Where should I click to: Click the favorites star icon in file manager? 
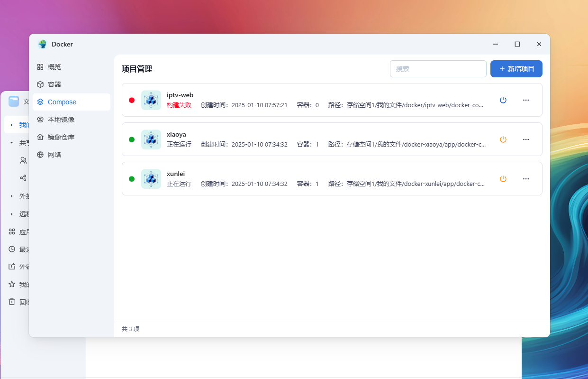coord(12,284)
